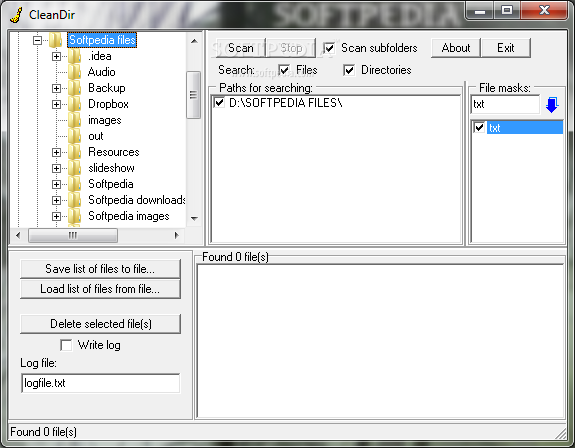Viewport: 575px width, 448px height.
Task: Click Delete selected file(s) button
Action: (x=100, y=324)
